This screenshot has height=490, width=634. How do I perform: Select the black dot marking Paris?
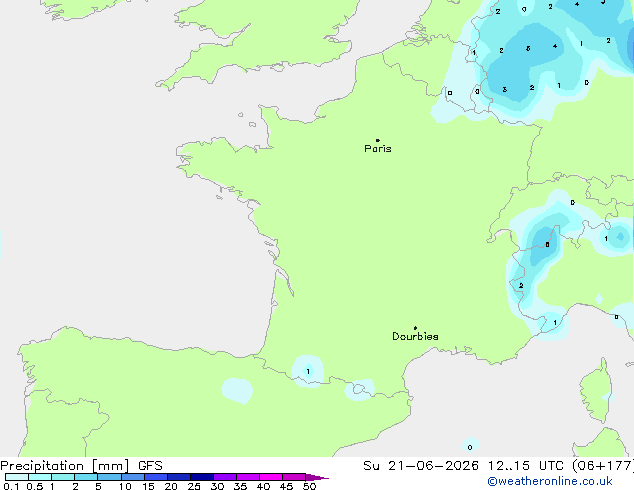(378, 140)
